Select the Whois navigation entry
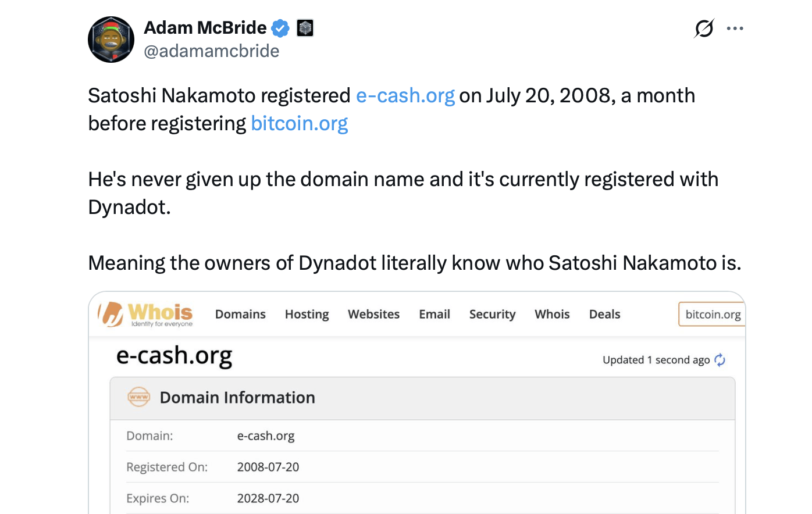 point(551,314)
